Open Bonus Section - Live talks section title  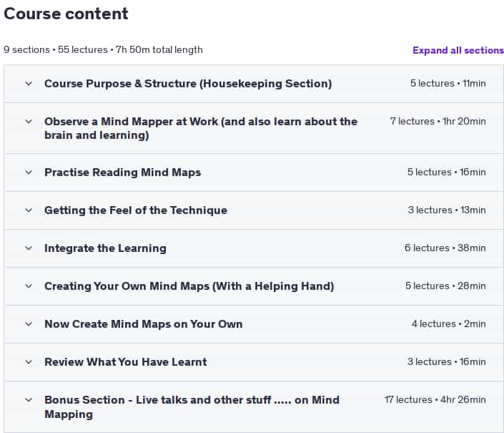point(192,407)
